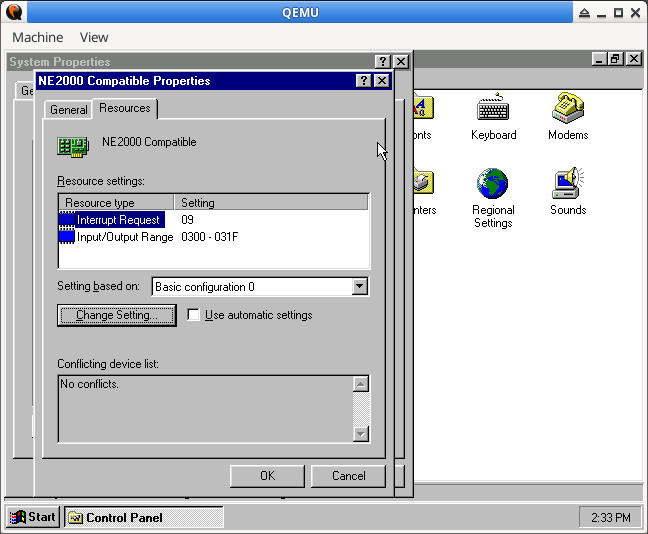Click the QEMU logo icon in title bar
Image resolution: width=648 pixels, height=534 pixels.
(x=14, y=12)
